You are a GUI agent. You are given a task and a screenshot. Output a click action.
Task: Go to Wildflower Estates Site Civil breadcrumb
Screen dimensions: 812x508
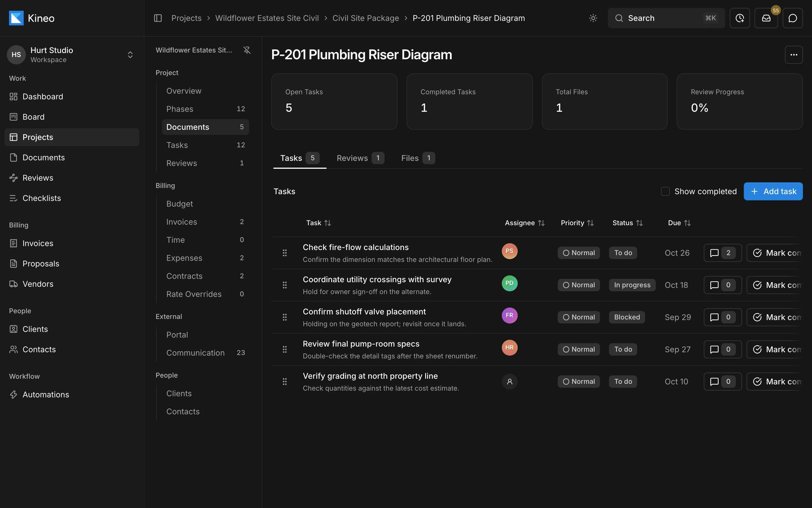tap(267, 18)
